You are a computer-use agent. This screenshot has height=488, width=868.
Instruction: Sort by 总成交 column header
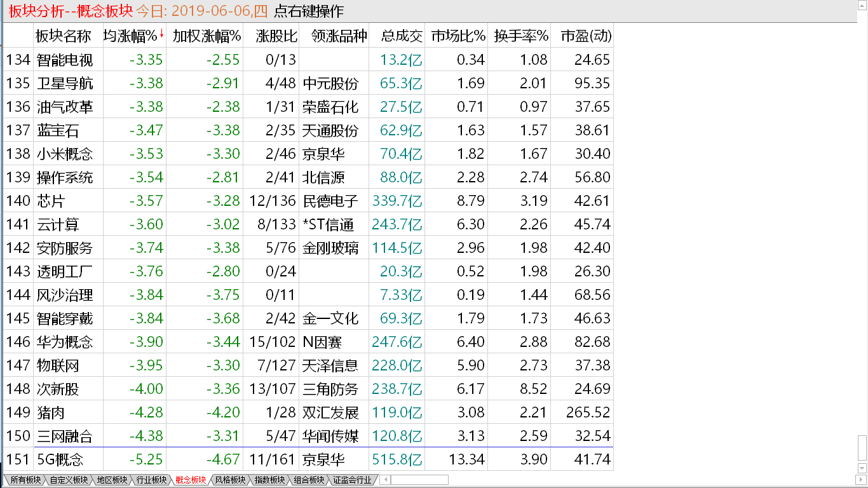click(x=402, y=36)
